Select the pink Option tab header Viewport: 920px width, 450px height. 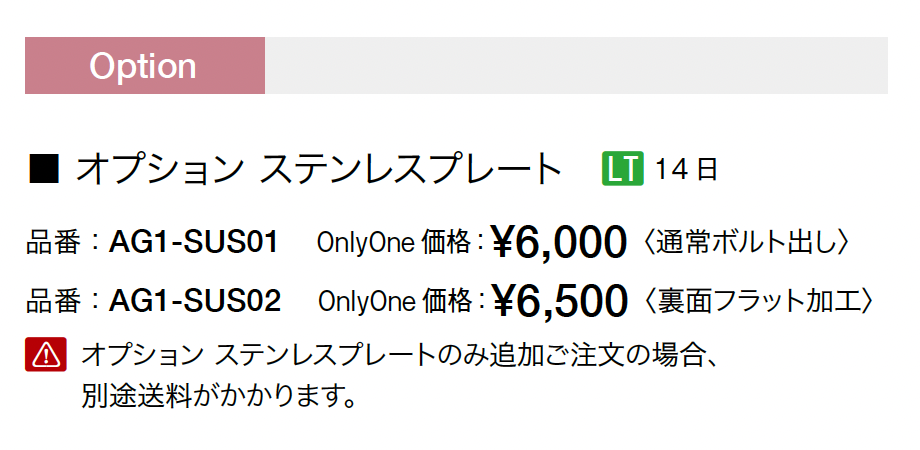click(x=145, y=65)
